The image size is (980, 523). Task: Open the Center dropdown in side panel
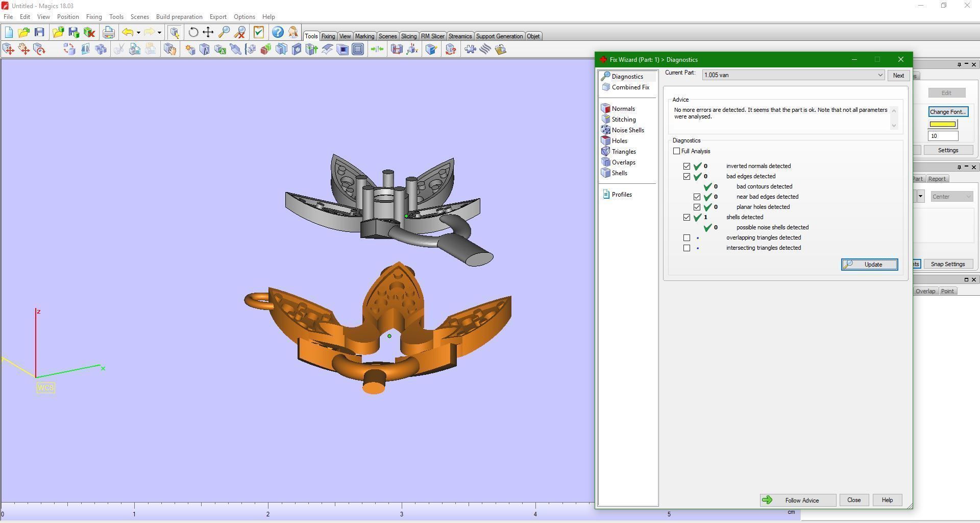(x=951, y=197)
